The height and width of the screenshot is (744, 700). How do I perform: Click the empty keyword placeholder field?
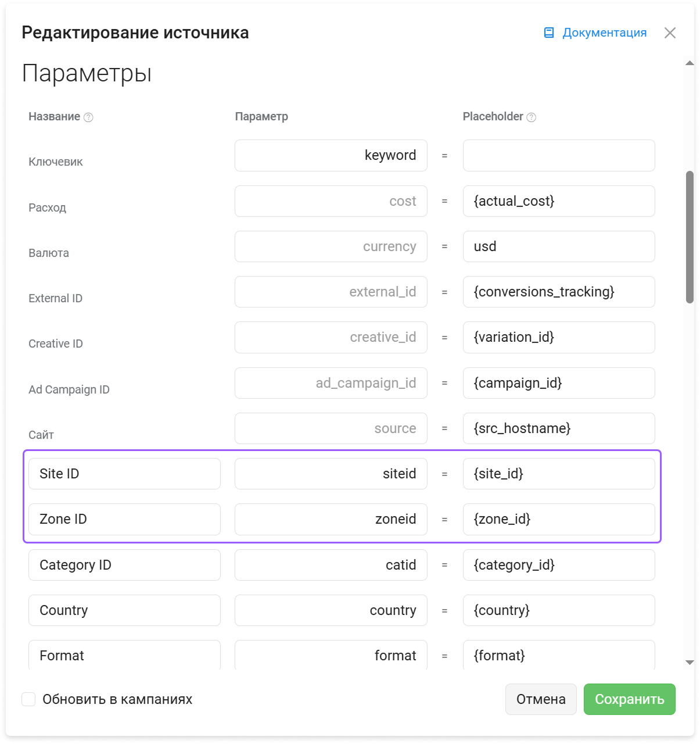pyautogui.click(x=559, y=155)
